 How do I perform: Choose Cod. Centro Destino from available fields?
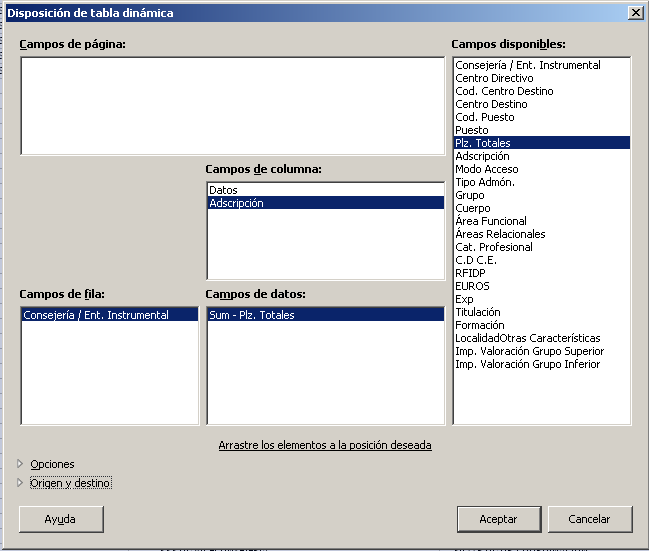(504, 91)
